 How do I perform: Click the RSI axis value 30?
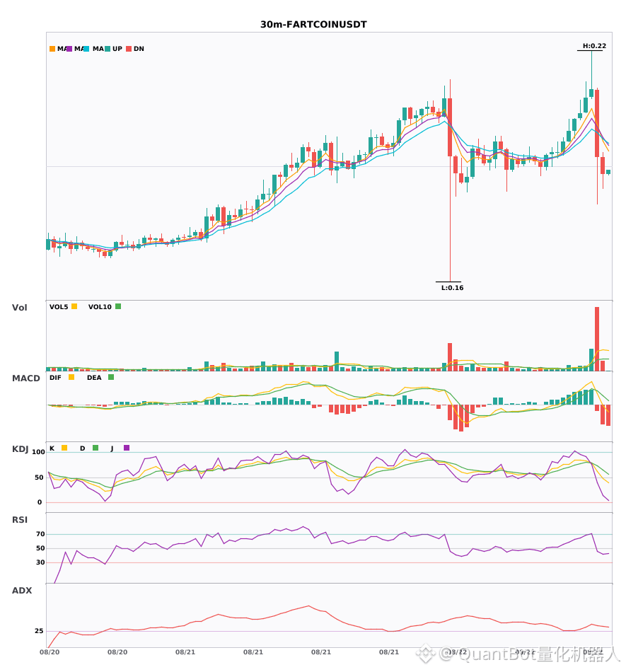pos(40,562)
